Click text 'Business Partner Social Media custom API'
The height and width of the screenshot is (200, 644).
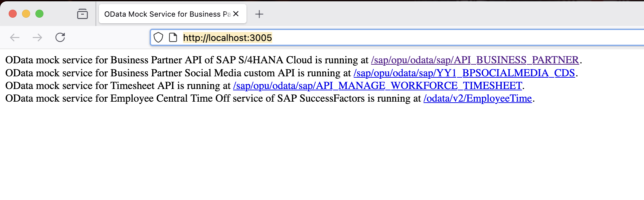[203, 73]
